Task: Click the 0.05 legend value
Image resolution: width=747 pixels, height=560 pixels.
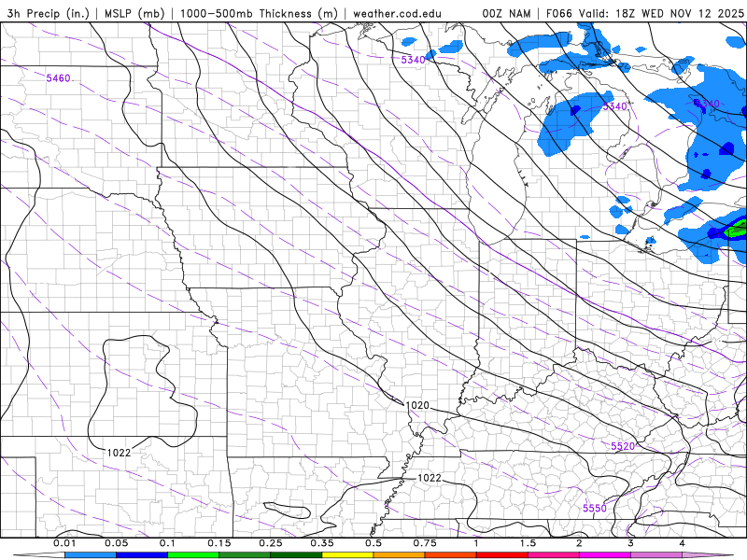Action: coord(116,543)
